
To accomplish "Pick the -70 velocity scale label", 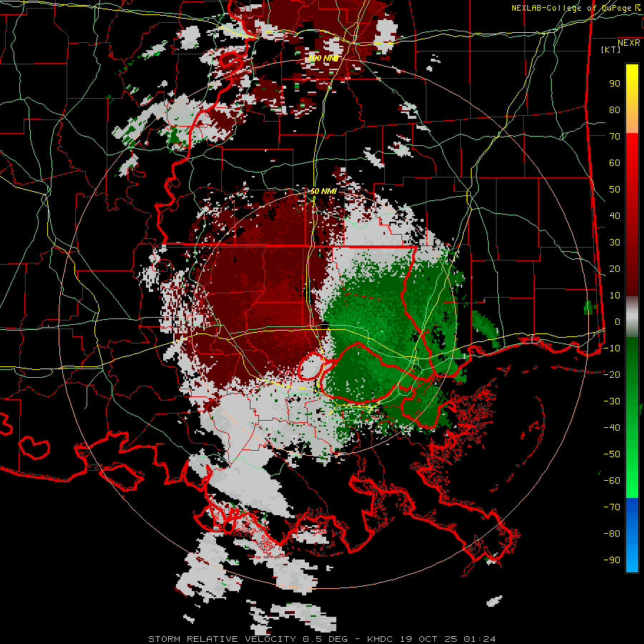I will tap(612, 507).
